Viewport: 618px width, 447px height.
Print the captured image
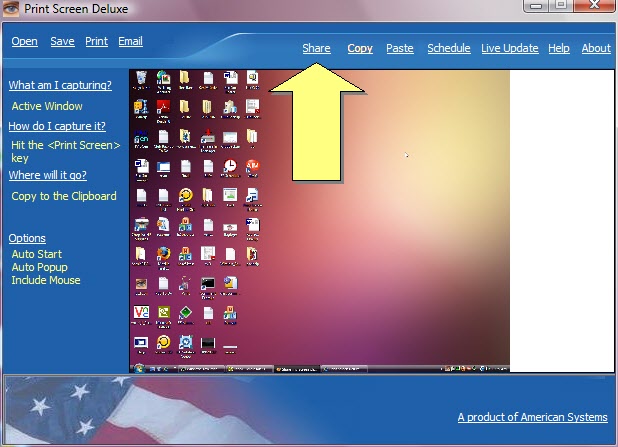click(x=97, y=41)
